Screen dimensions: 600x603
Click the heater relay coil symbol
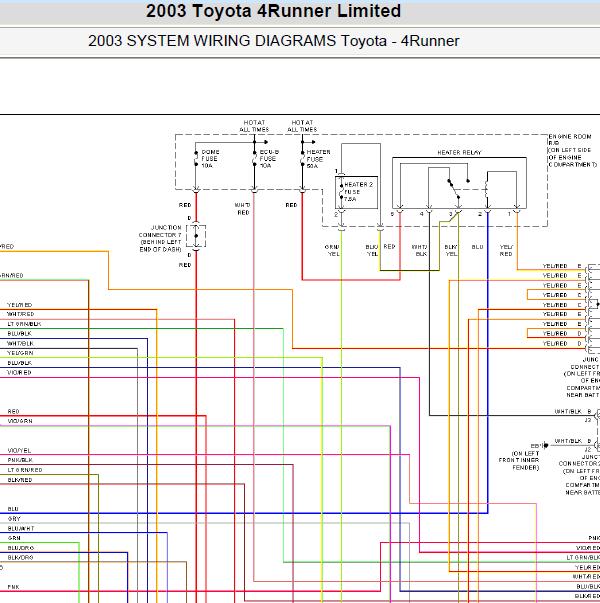(487, 190)
